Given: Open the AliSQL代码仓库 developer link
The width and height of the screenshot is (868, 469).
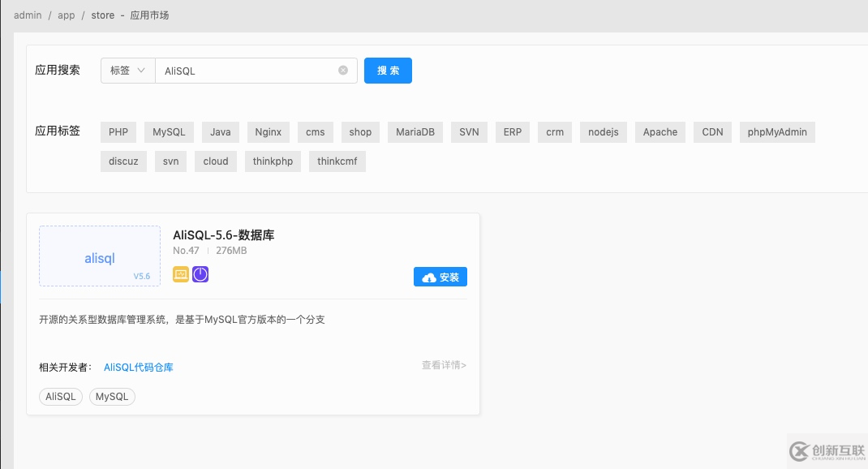Looking at the screenshot, I should click(139, 368).
